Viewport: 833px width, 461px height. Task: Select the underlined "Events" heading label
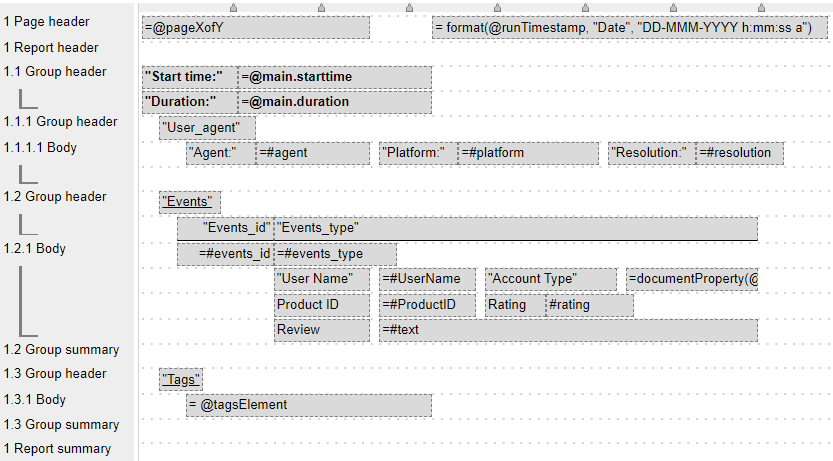190,202
